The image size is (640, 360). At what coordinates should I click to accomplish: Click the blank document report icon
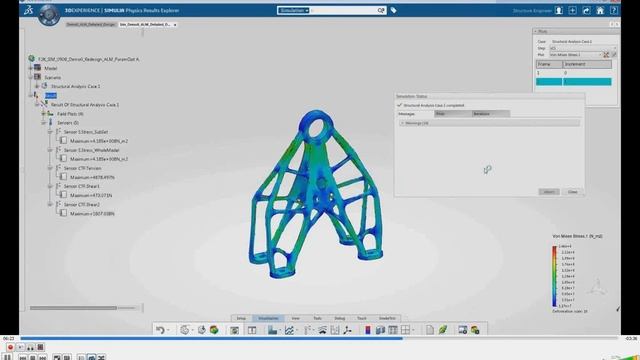click(x=430, y=330)
